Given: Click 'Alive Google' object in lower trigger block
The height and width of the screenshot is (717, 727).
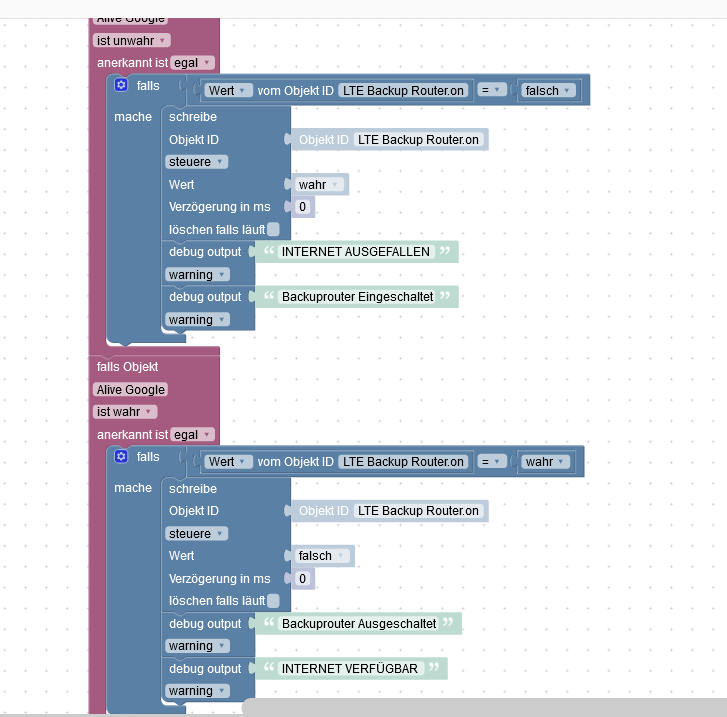Looking at the screenshot, I should pos(130,390).
